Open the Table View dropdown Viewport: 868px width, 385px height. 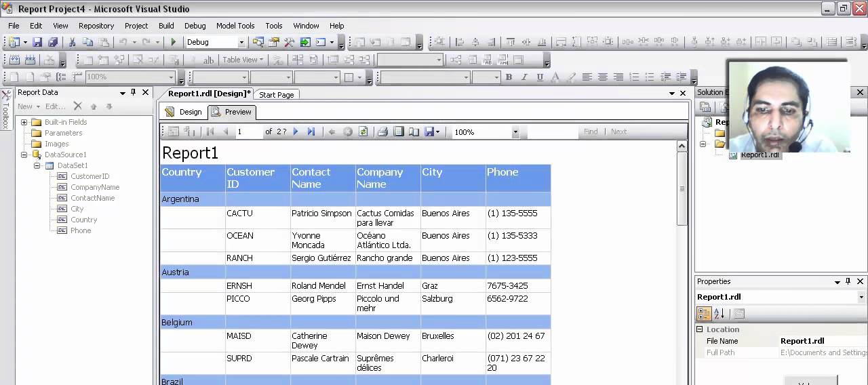click(243, 60)
